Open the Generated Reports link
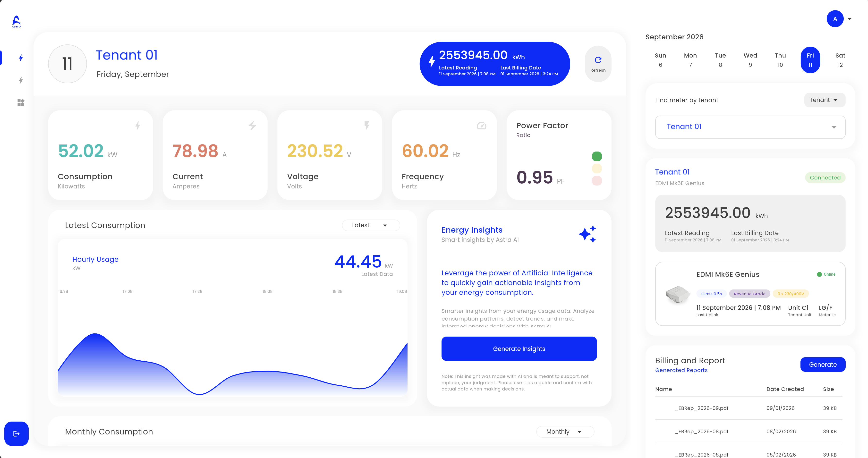Viewport: 868px width, 458px height. 681,370
